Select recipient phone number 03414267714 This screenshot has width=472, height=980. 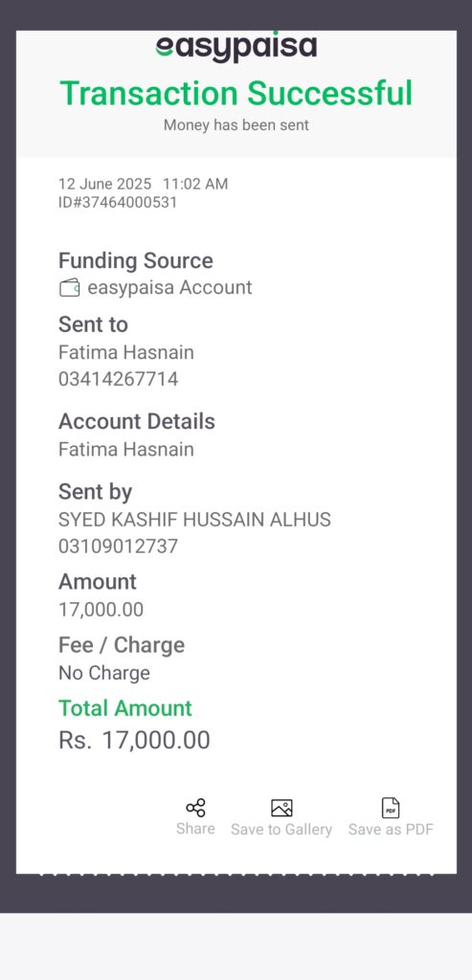[x=118, y=379]
